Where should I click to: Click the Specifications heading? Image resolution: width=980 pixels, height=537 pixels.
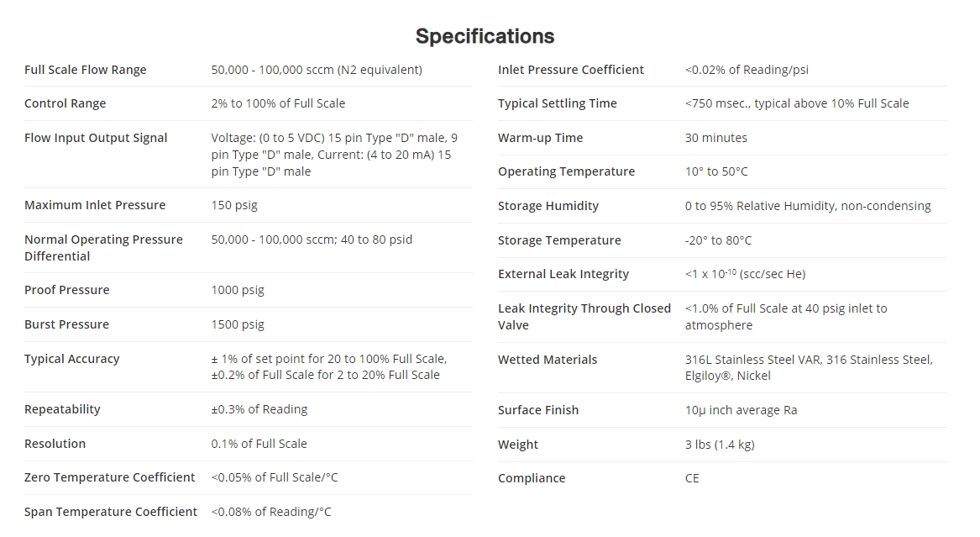485,36
